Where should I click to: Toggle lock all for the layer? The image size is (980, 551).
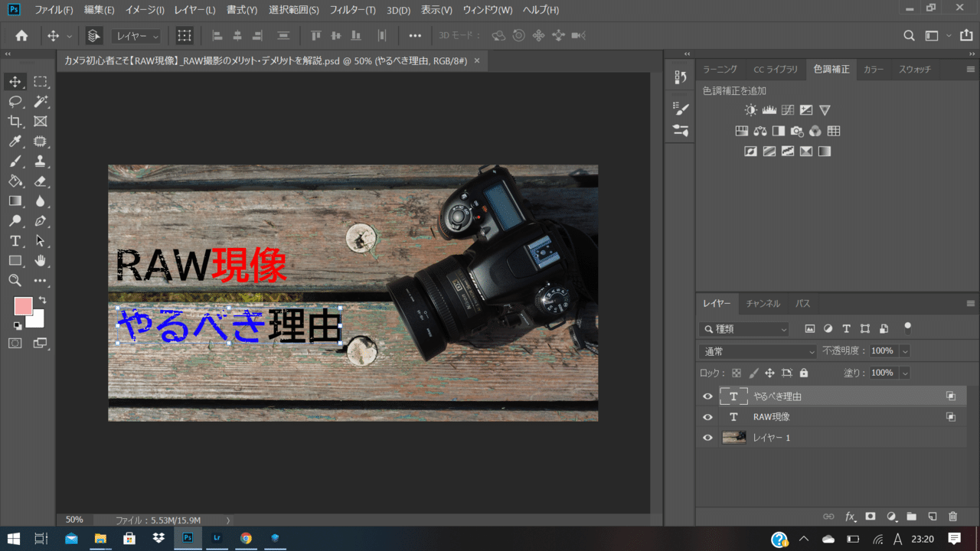tap(804, 373)
